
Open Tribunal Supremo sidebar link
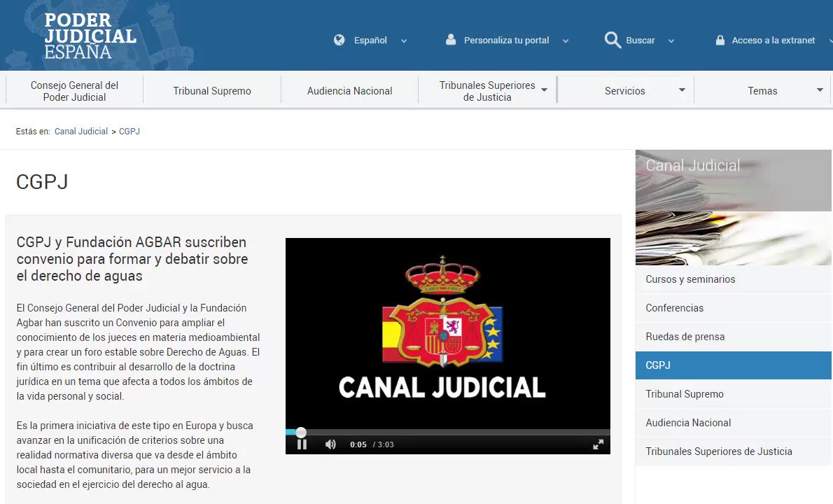point(733,394)
